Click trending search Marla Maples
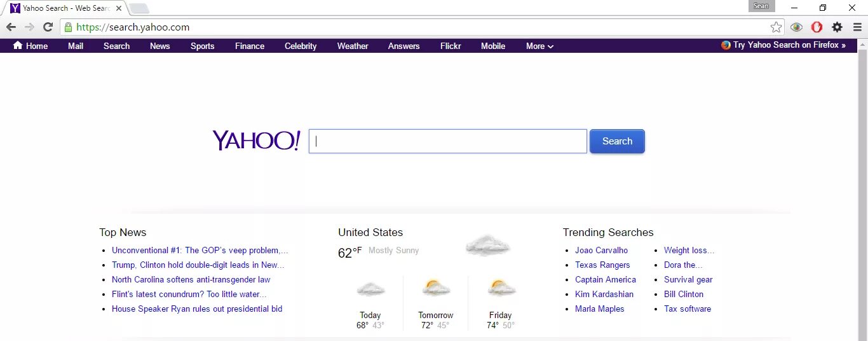The image size is (868, 341). [x=600, y=309]
